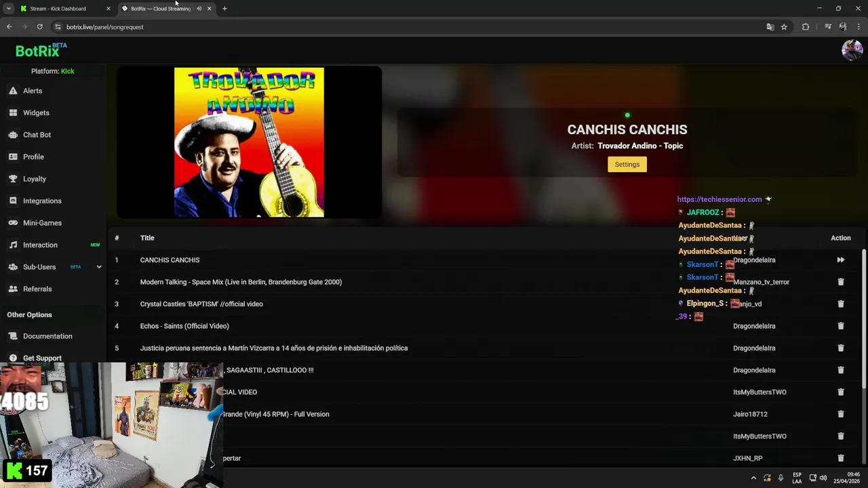Click Dragondelaira on the Echos row
Screen dimensions: 868x488
(x=754, y=326)
